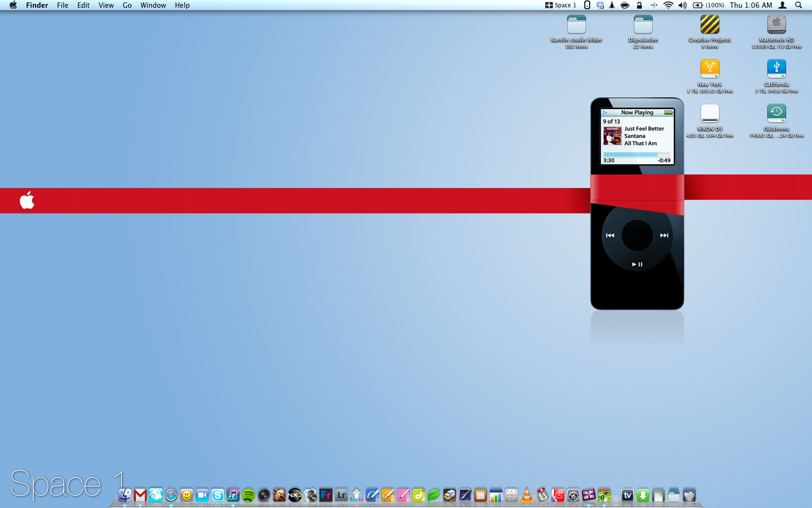Open the Edit menu

coord(83,5)
